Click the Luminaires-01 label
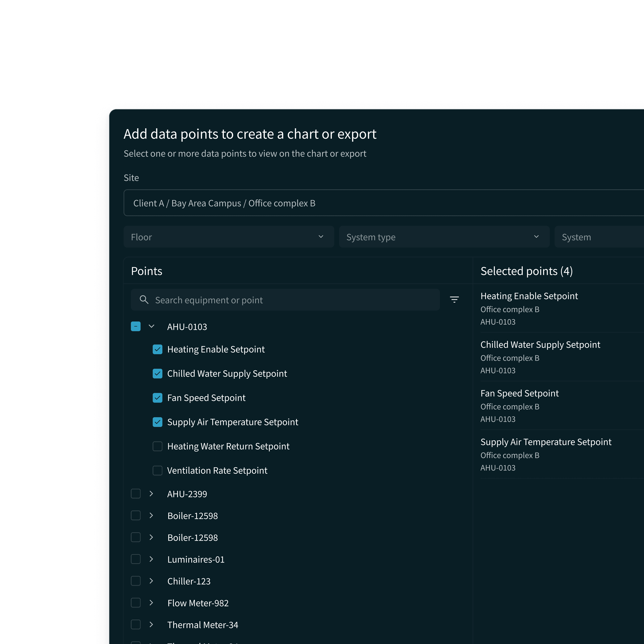 [196, 559]
